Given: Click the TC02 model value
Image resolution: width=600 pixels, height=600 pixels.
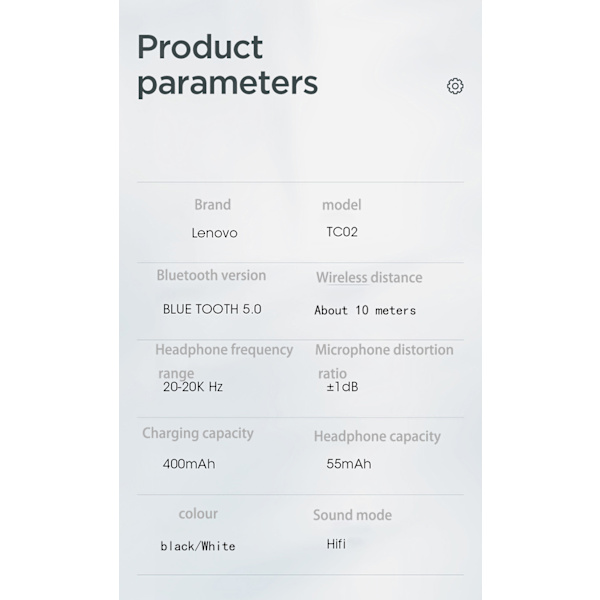Looking at the screenshot, I should pyautogui.click(x=342, y=232).
